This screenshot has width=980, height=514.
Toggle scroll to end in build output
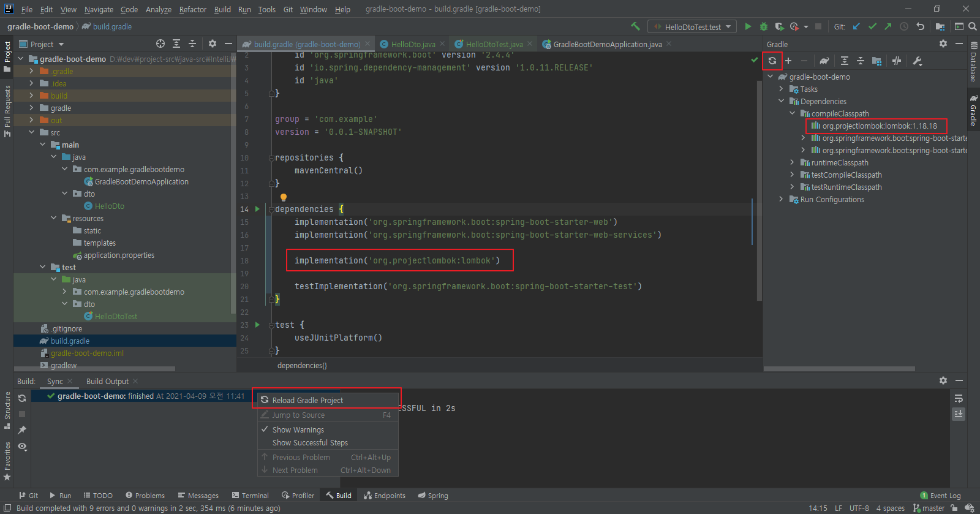[959, 414]
